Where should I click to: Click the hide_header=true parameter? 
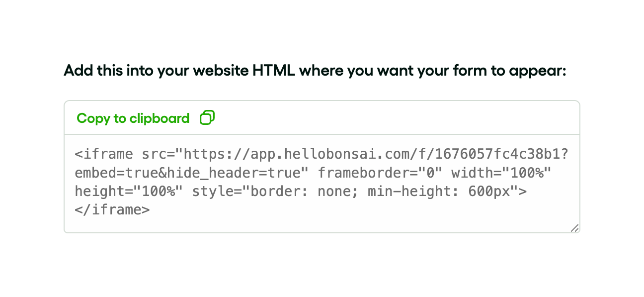pos(234,173)
